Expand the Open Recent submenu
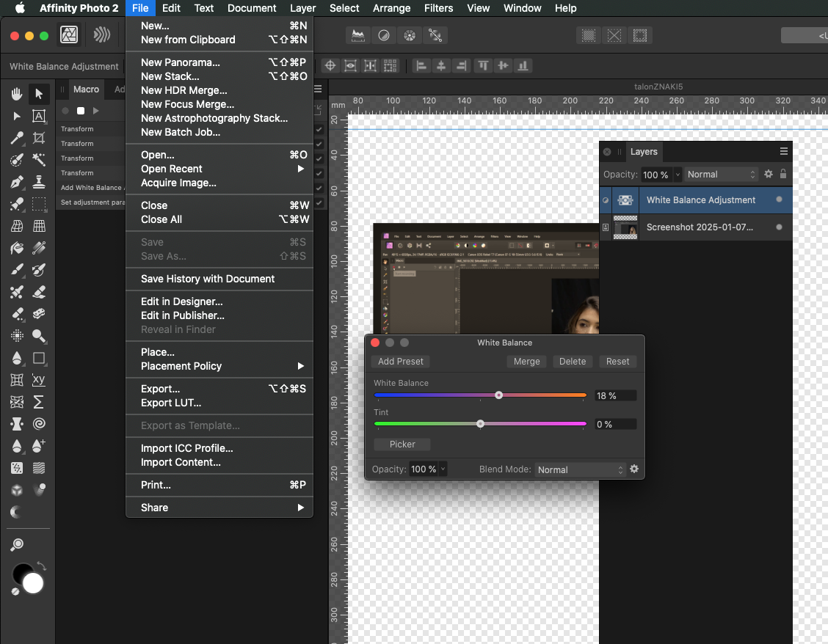The height and width of the screenshot is (644, 828). pyautogui.click(x=219, y=169)
